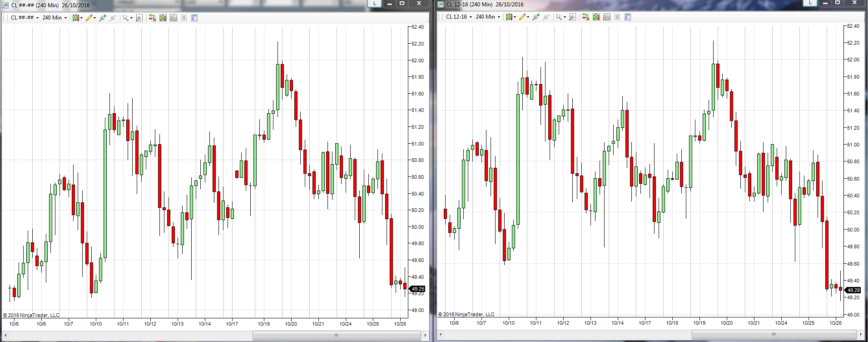Open properties icon in CL 12-16 toolbar

pos(628,17)
